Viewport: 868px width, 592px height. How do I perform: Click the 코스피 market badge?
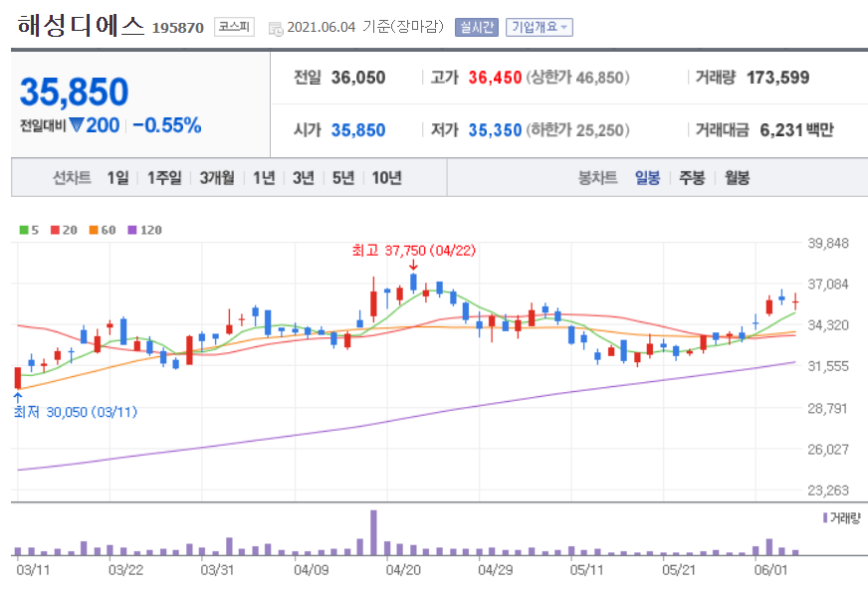234,27
